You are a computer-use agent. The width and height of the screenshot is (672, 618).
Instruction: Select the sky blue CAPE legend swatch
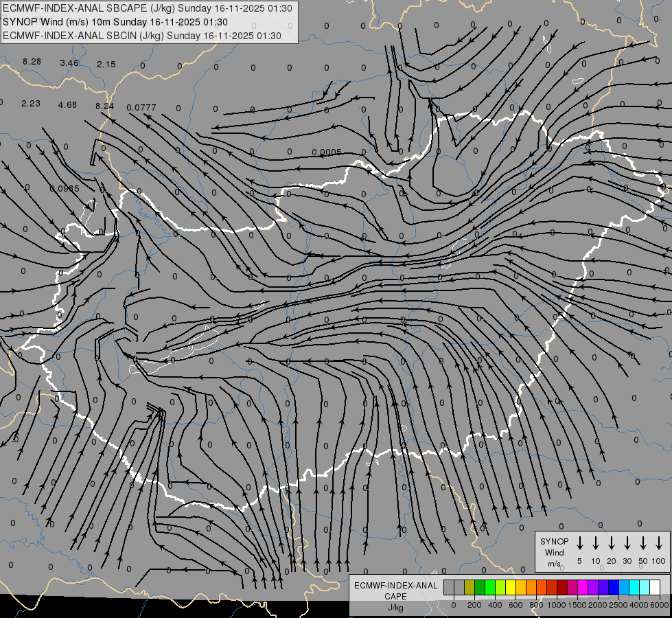coord(625,587)
